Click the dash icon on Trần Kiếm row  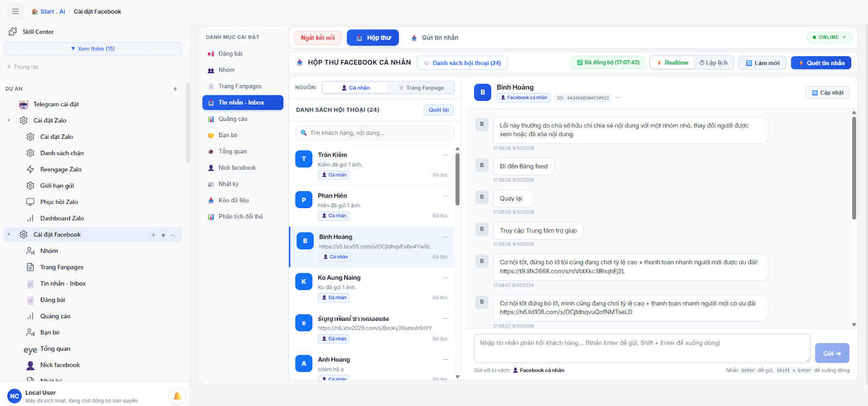[445, 155]
